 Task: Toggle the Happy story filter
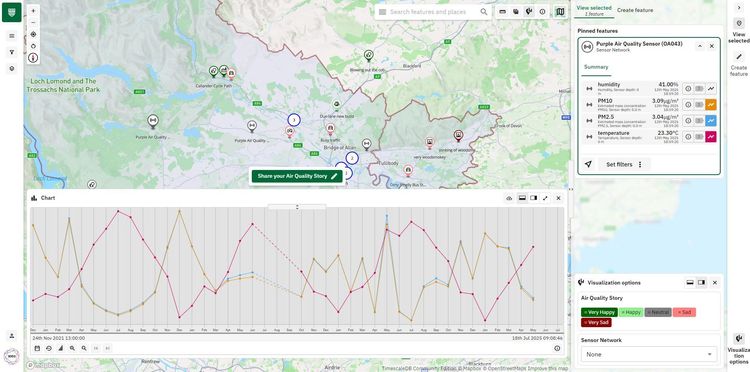pos(631,312)
